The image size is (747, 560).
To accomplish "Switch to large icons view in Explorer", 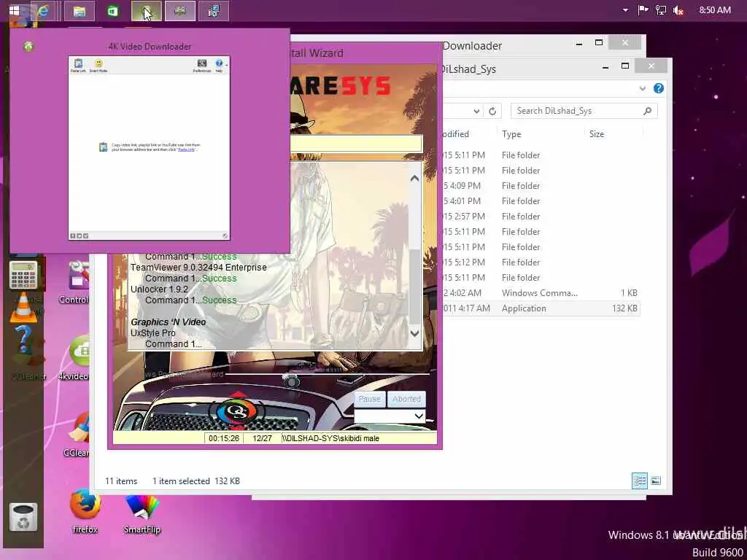I will pos(656,481).
